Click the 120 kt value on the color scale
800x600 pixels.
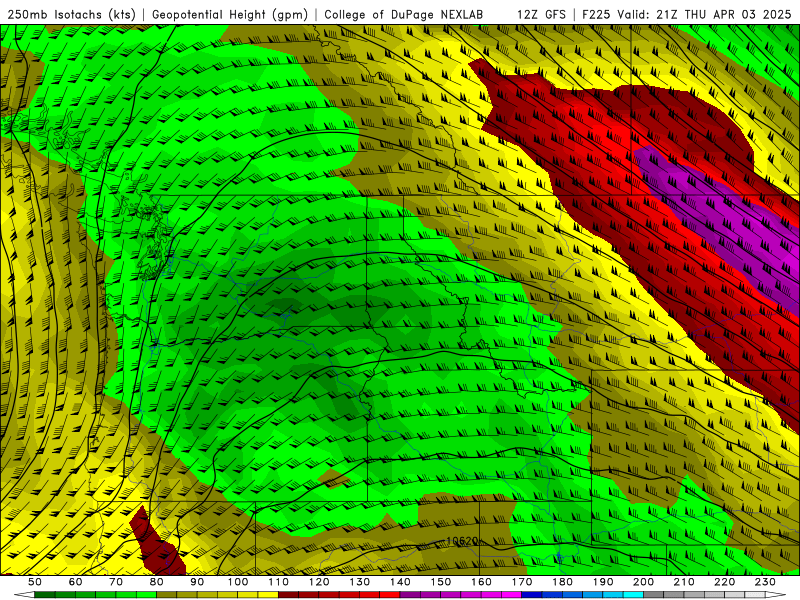pyautogui.click(x=319, y=582)
